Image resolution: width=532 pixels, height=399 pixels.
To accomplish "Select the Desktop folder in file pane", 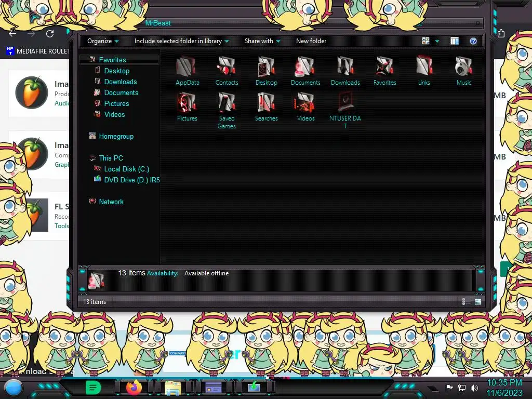I will (266, 71).
